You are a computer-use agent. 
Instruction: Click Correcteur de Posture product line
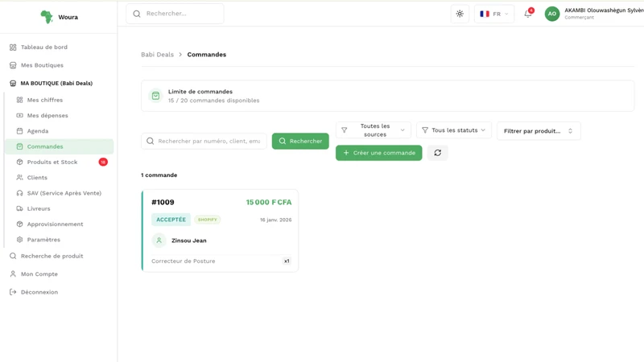click(x=184, y=261)
